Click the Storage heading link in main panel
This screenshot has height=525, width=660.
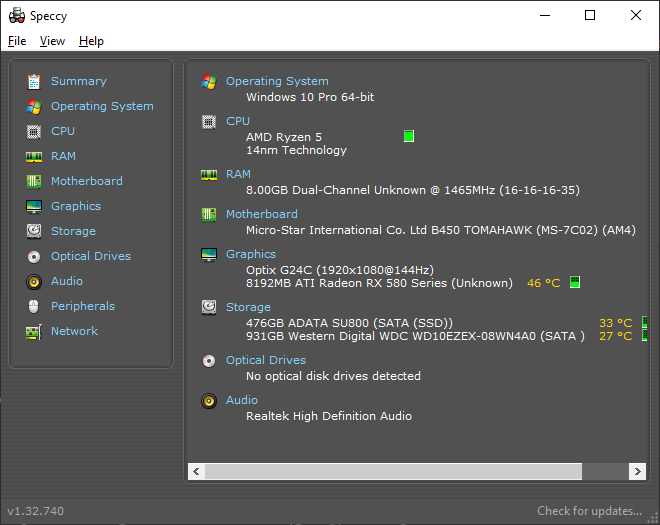248,307
